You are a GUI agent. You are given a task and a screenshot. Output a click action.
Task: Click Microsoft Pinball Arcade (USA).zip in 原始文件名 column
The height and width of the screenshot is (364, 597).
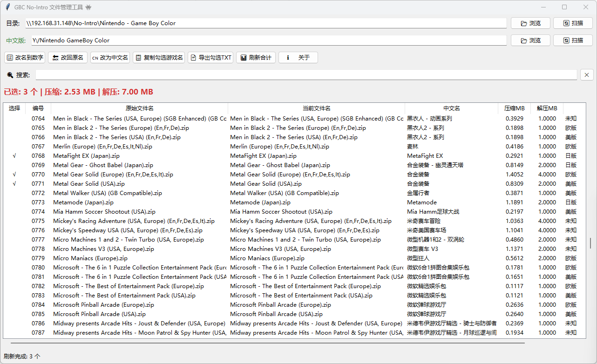99,314
